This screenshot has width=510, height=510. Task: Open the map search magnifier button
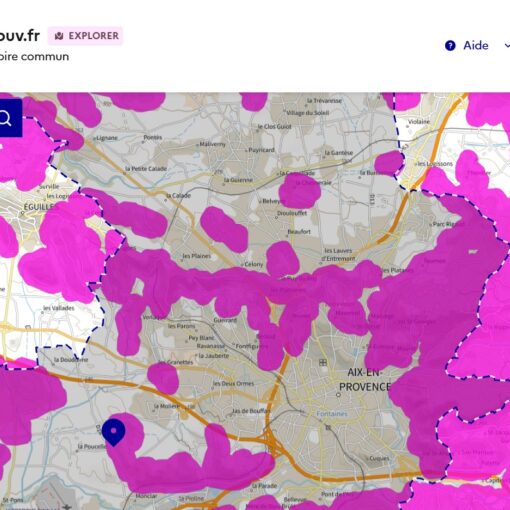[7, 118]
